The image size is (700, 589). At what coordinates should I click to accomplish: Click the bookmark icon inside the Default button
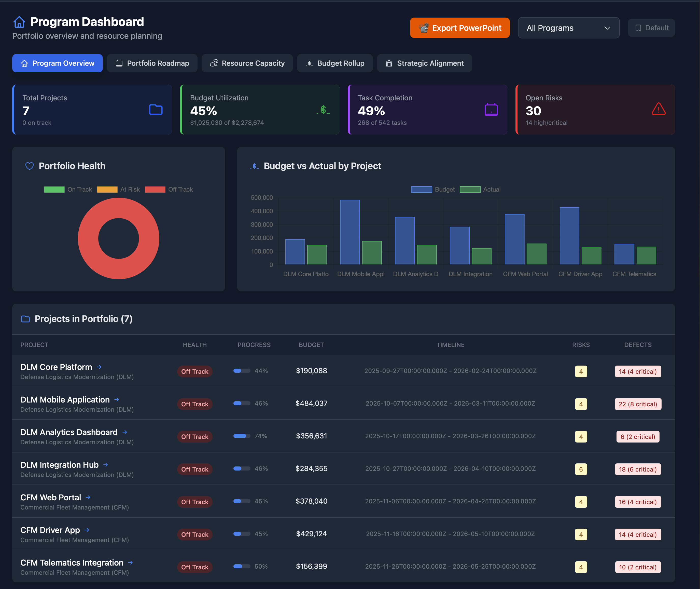pyautogui.click(x=638, y=28)
